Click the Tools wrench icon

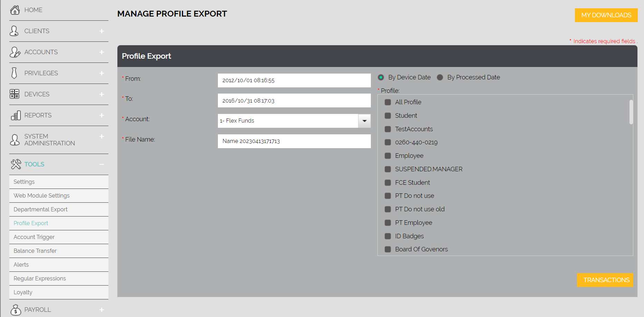pos(16,164)
